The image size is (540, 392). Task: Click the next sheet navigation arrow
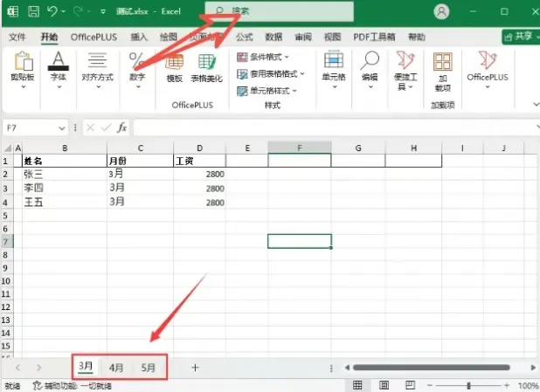pos(39,368)
